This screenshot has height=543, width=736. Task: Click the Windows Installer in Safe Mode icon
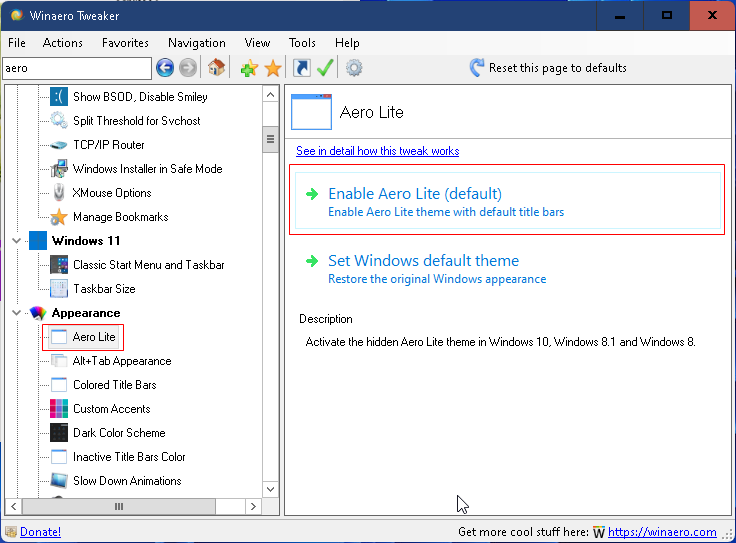[59, 168]
